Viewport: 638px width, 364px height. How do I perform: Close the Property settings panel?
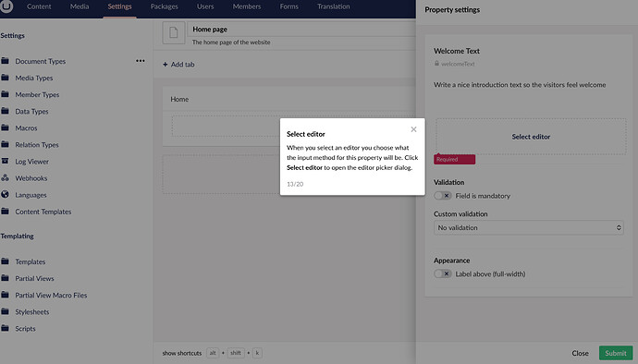pos(581,353)
